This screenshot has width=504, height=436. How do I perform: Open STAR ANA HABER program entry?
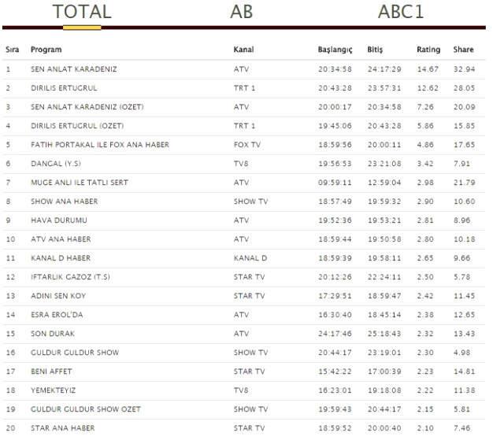[x=62, y=428]
